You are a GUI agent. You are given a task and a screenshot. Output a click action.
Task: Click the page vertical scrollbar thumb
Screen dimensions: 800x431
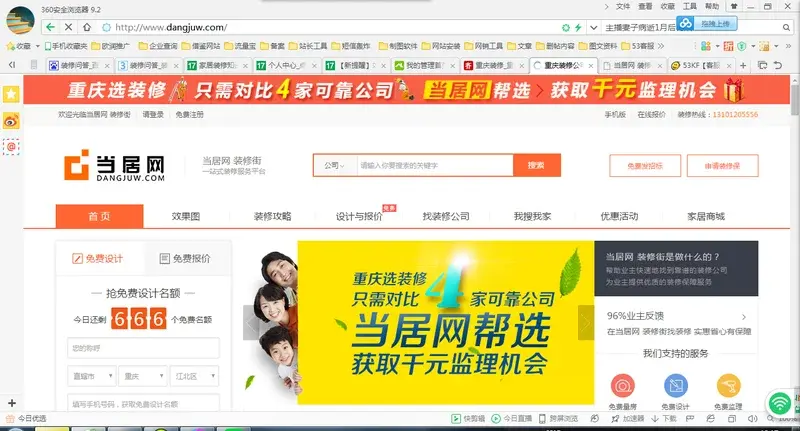coord(795,99)
